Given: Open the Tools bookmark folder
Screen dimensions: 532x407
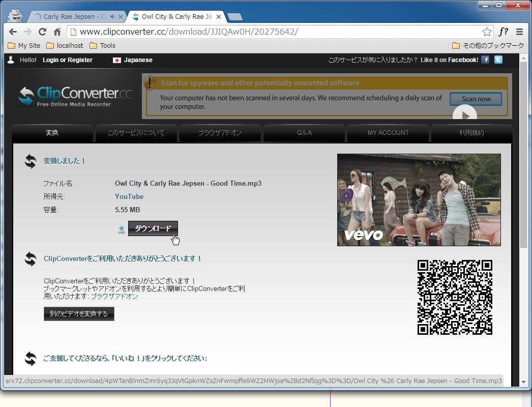Looking at the screenshot, I should 102,46.
